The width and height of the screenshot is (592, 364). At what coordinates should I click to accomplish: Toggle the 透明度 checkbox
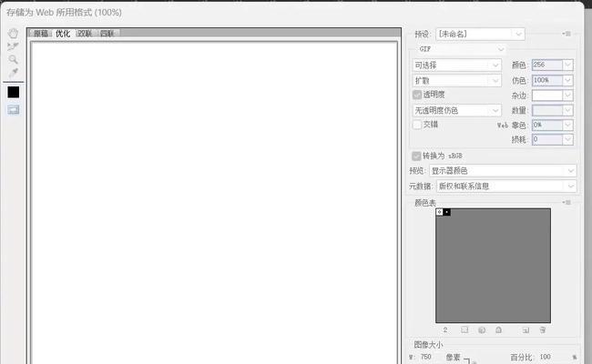click(417, 95)
